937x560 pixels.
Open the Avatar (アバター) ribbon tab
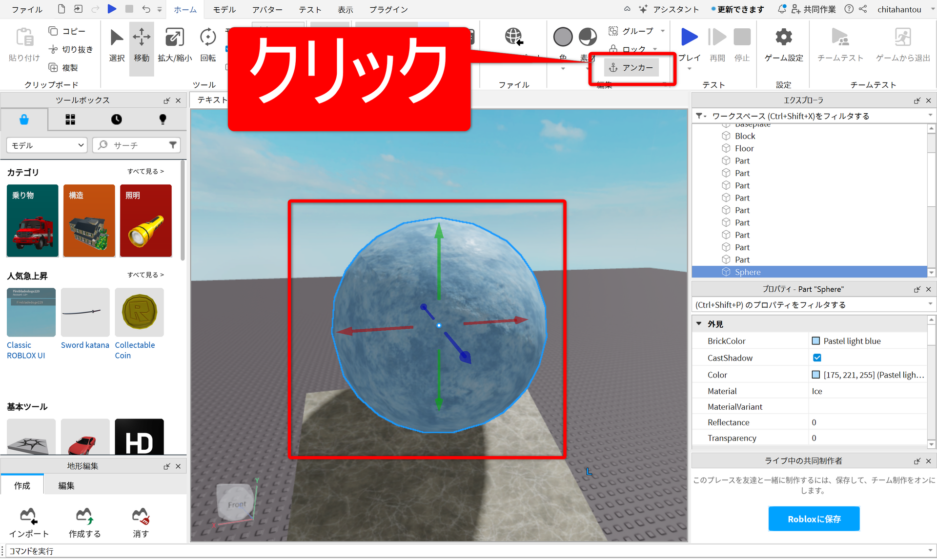tap(267, 9)
